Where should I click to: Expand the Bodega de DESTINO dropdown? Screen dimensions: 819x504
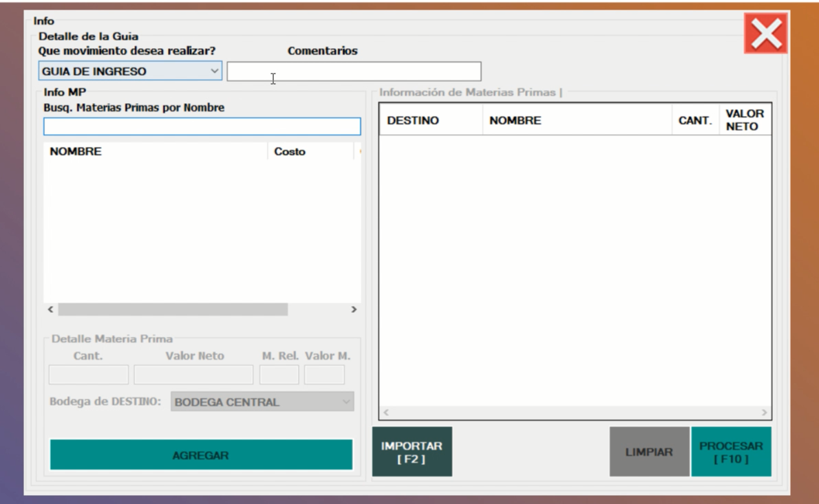[x=262, y=402]
